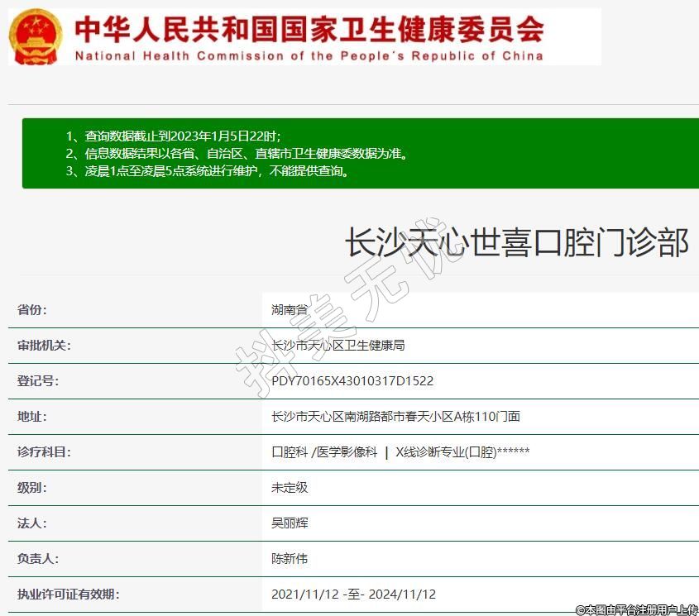
Task: Select the notice about provincial data authority
Action: tap(236, 154)
